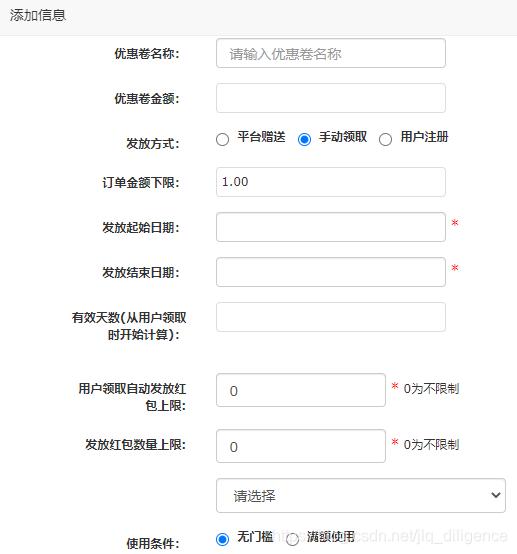Click the 手动领取 label text
Viewport: 517px width, 554px height.
coord(343,137)
